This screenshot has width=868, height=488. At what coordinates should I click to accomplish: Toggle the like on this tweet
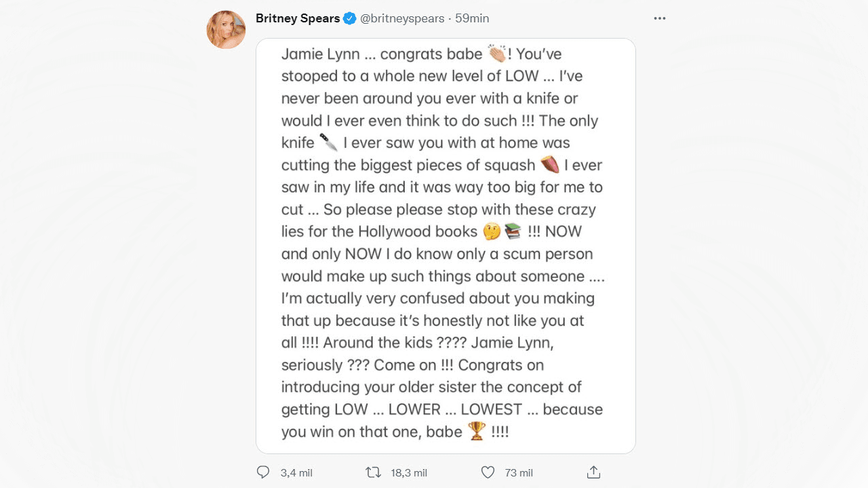click(x=488, y=472)
